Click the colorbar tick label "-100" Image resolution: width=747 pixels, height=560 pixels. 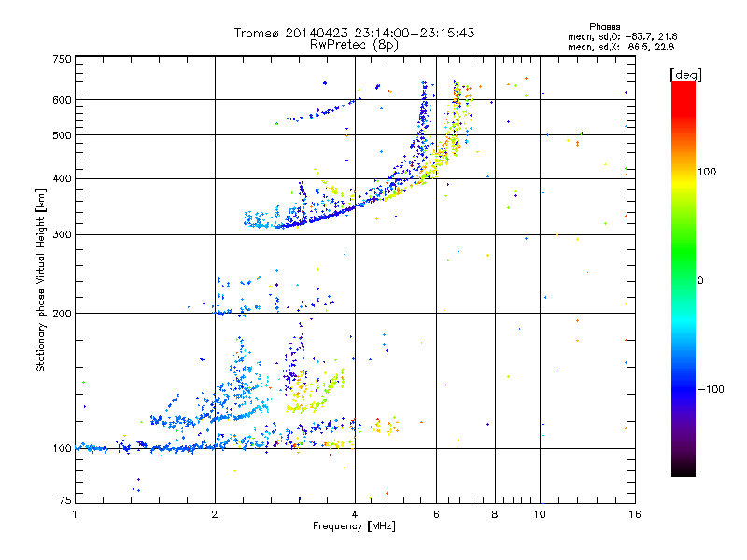[712, 389]
